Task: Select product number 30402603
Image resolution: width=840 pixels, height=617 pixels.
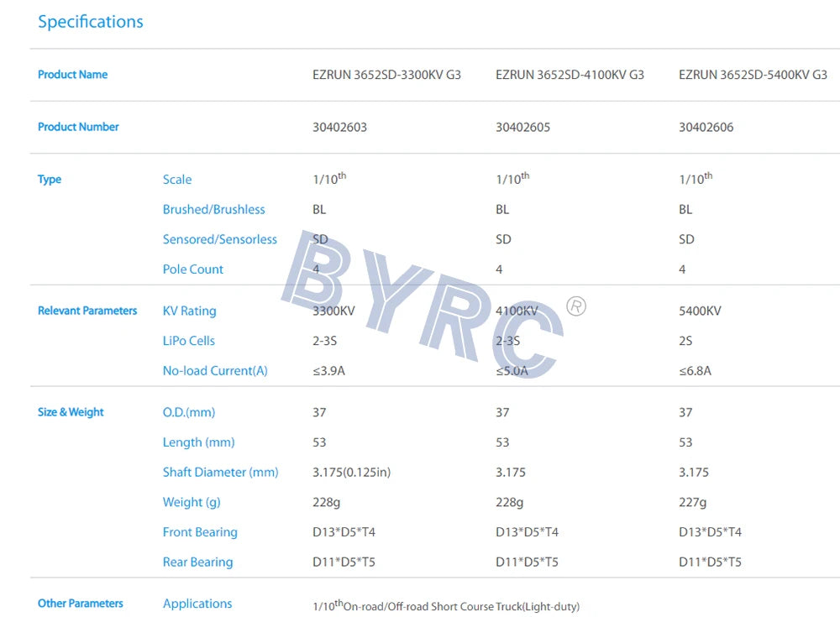Action: 339,127
